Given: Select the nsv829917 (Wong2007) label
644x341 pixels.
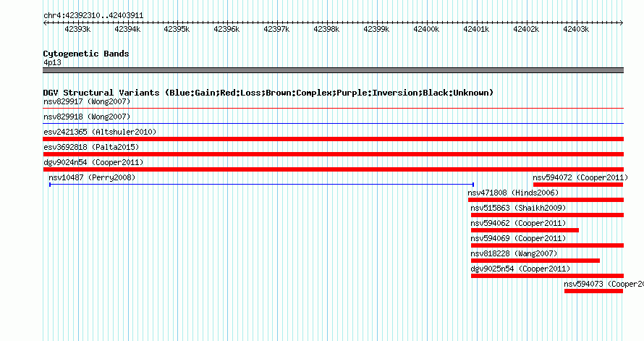Looking at the screenshot, I should point(87,101).
